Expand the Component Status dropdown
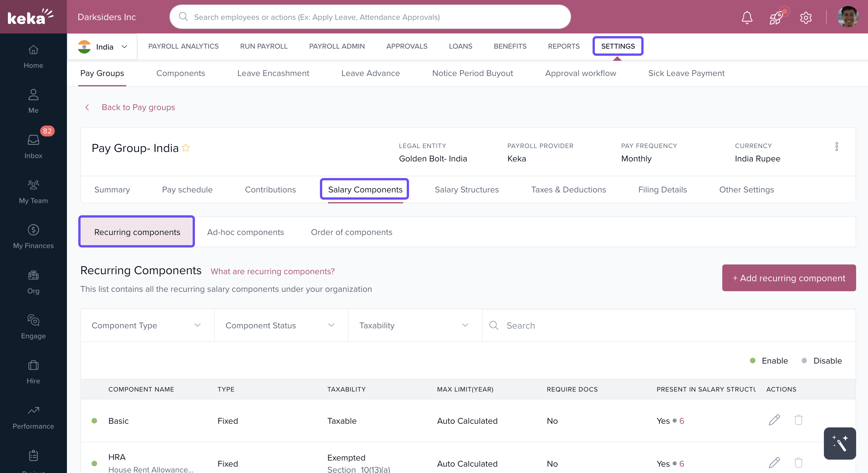Image resolution: width=868 pixels, height=473 pixels. coord(281,325)
